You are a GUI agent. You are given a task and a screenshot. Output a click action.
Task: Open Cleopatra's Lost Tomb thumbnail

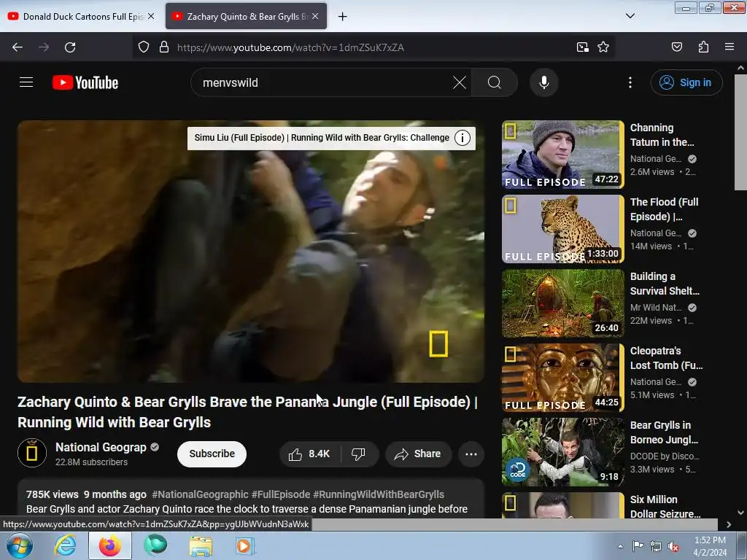click(x=562, y=377)
